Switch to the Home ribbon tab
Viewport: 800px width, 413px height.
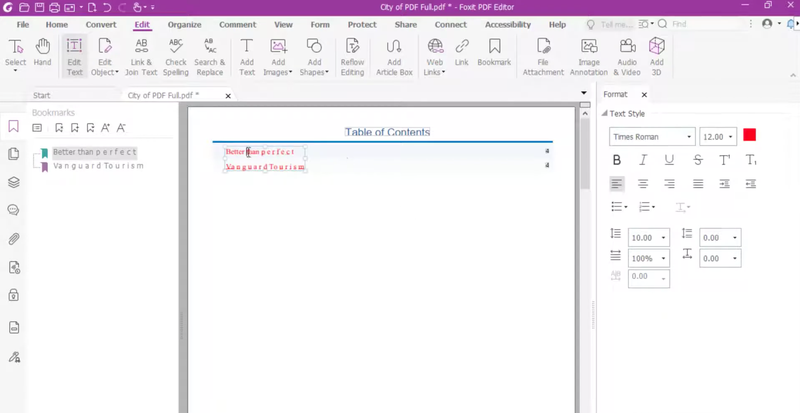click(57, 25)
